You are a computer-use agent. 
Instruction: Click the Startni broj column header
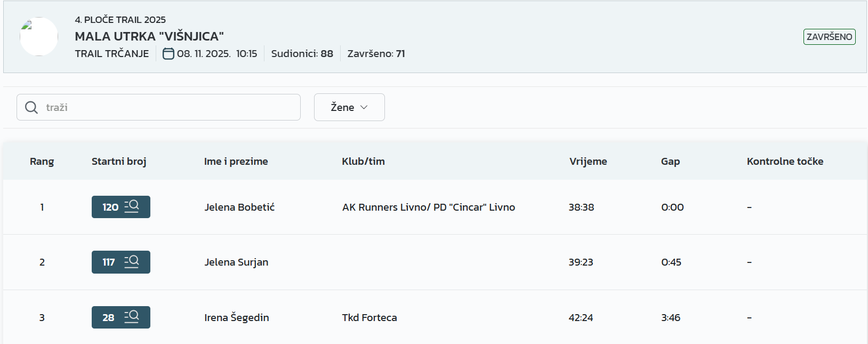(x=119, y=162)
